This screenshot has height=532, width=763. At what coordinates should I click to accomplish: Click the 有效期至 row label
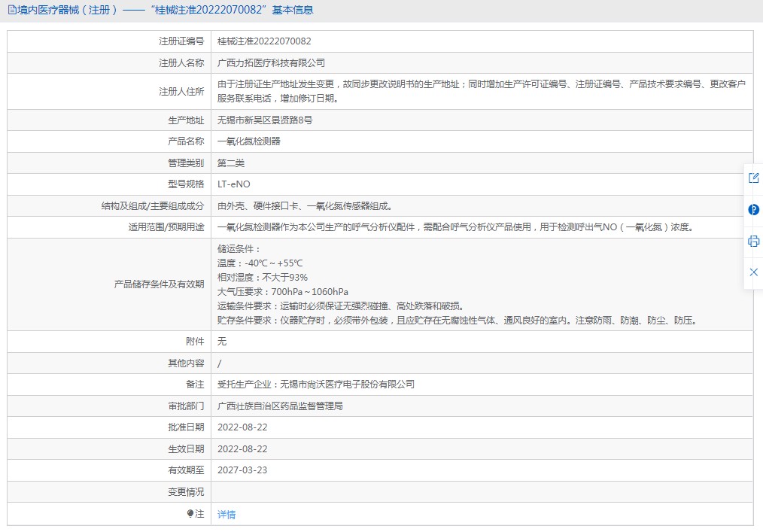pyautogui.click(x=186, y=470)
